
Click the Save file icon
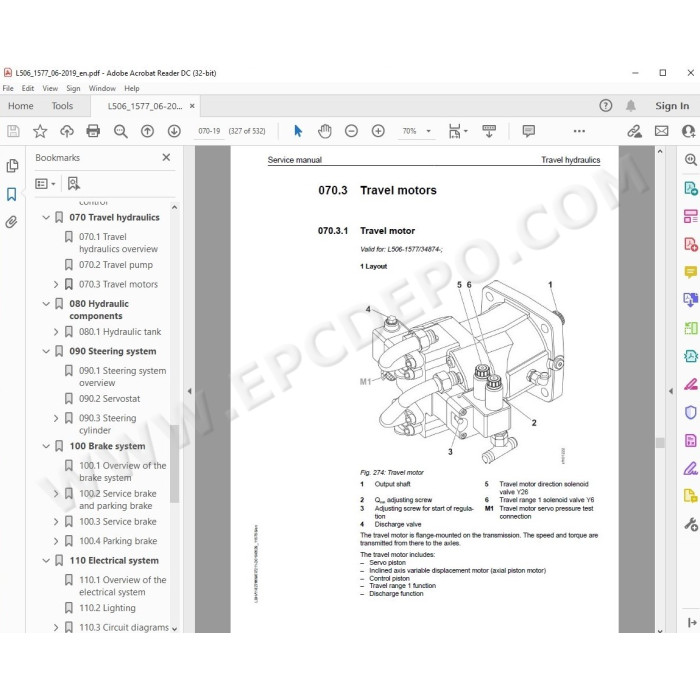pyautogui.click(x=13, y=131)
